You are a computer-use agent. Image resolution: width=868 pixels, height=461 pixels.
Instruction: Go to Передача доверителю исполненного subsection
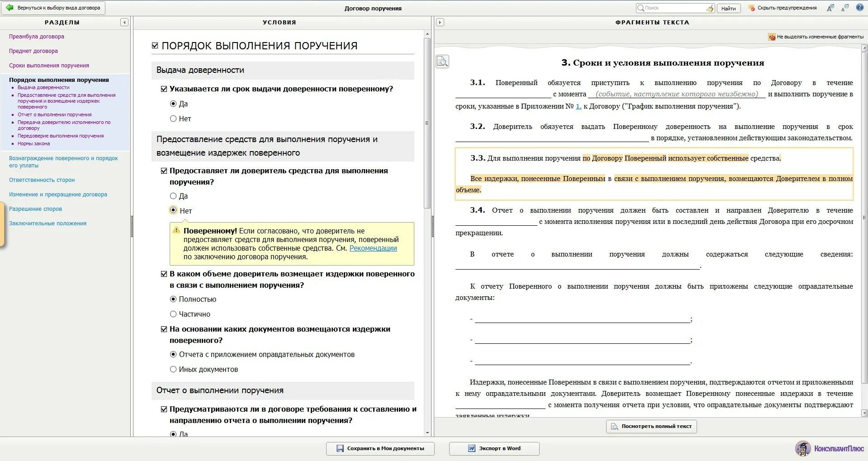click(x=64, y=125)
